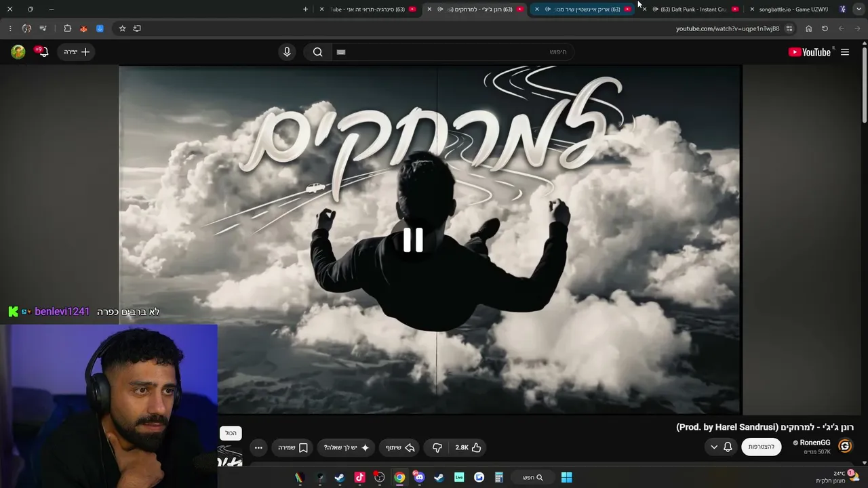Close the Daft Punk tab
This screenshot has width=868, height=488.
644,9
